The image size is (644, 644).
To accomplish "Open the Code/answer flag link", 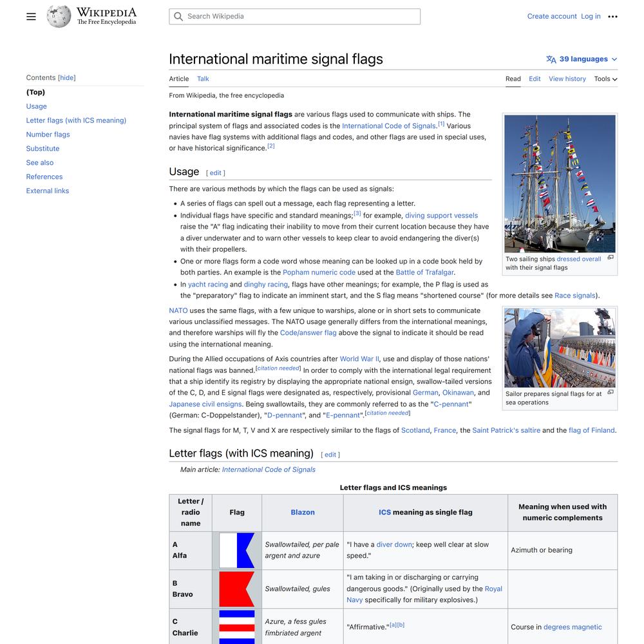I will click(x=308, y=333).
